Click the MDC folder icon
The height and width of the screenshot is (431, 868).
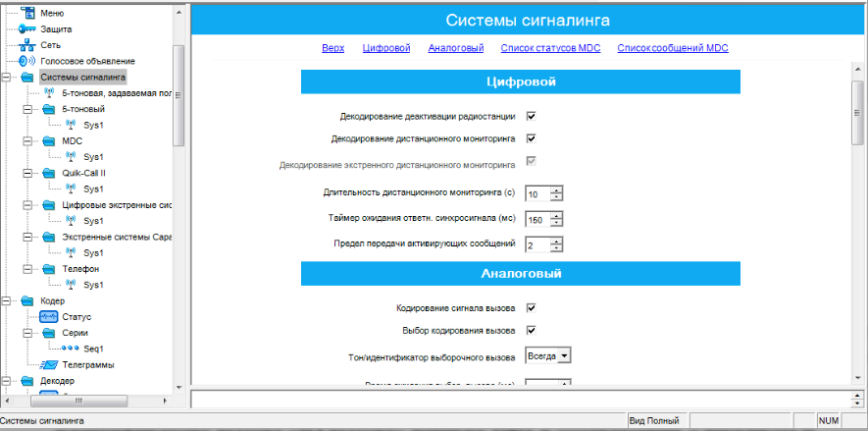click(x=49, y=141)
